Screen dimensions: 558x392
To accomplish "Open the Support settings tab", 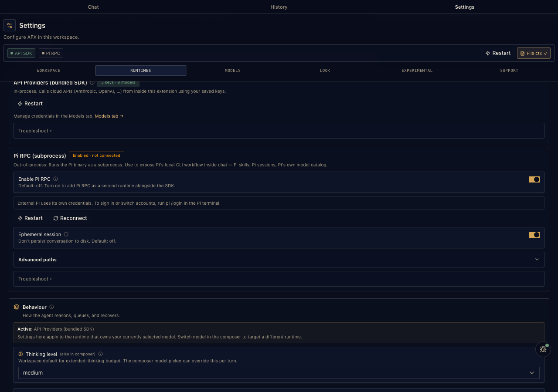I will (509, 71).
